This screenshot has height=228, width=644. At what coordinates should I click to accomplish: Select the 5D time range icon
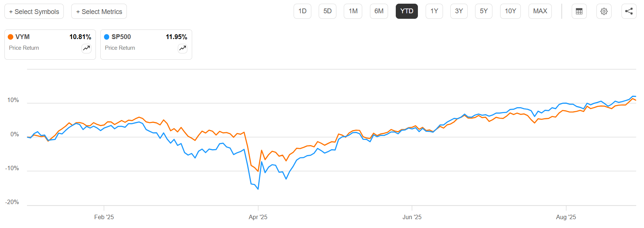click(328, 11)
